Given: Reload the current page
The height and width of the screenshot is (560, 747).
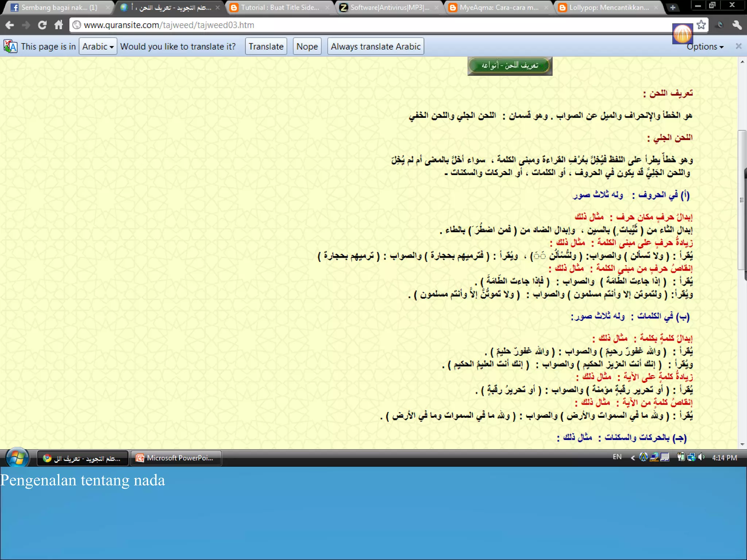Looking at the screenshot, I should (42, 25).
